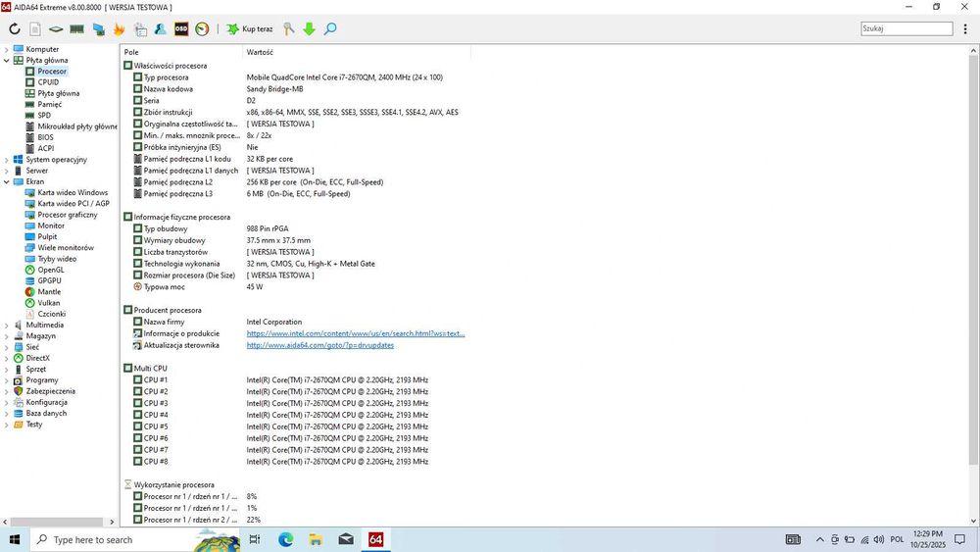Image resolution: width=980 pixels, height=552 pixels.
Task: Open the three-dot options menu
Action: [965, 28]
